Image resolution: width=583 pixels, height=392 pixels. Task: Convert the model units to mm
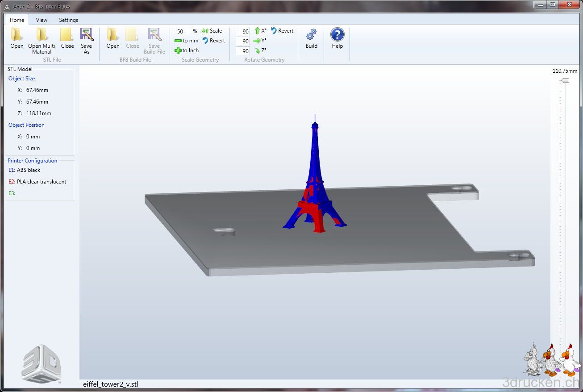tap(187, 41)
